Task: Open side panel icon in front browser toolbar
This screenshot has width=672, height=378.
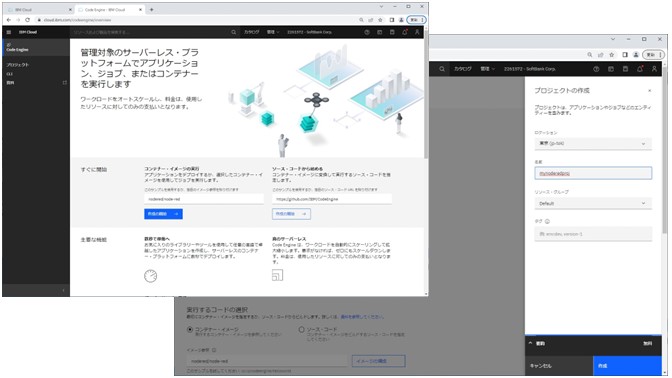Action: point(392,20)
